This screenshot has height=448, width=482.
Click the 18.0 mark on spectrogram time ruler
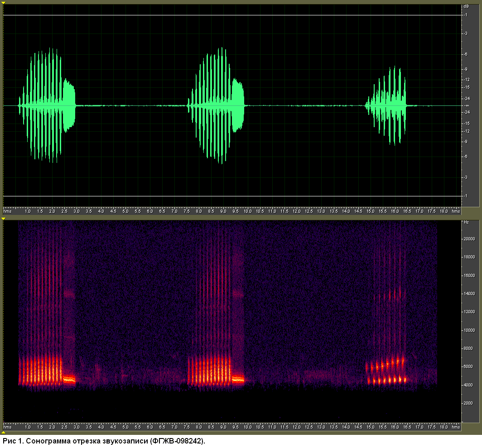point(443,427)
